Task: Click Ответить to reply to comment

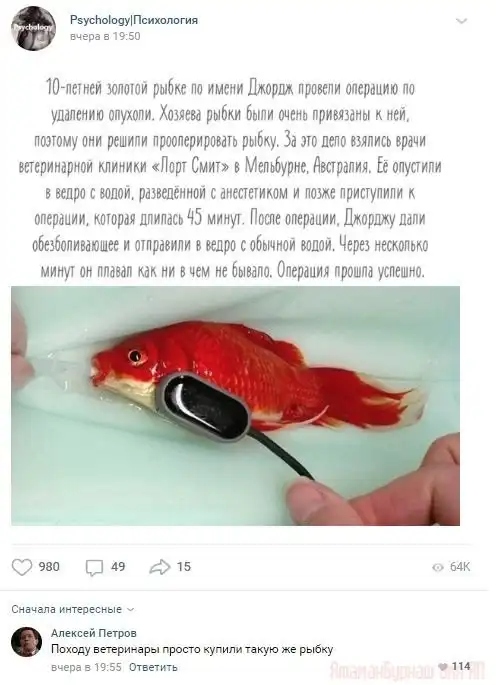Action: [x=153, y=667]
